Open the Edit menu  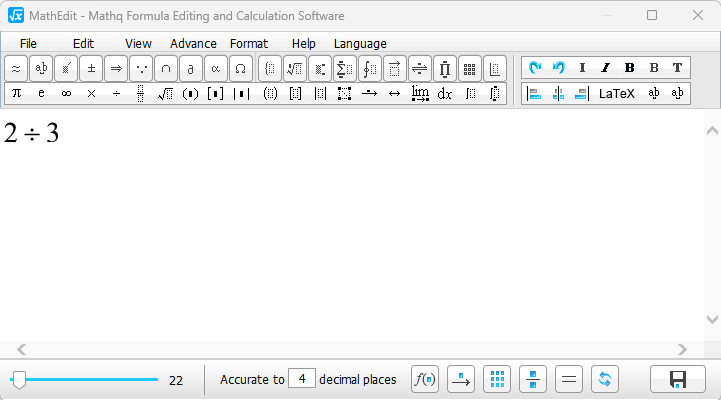coord(83,44)
